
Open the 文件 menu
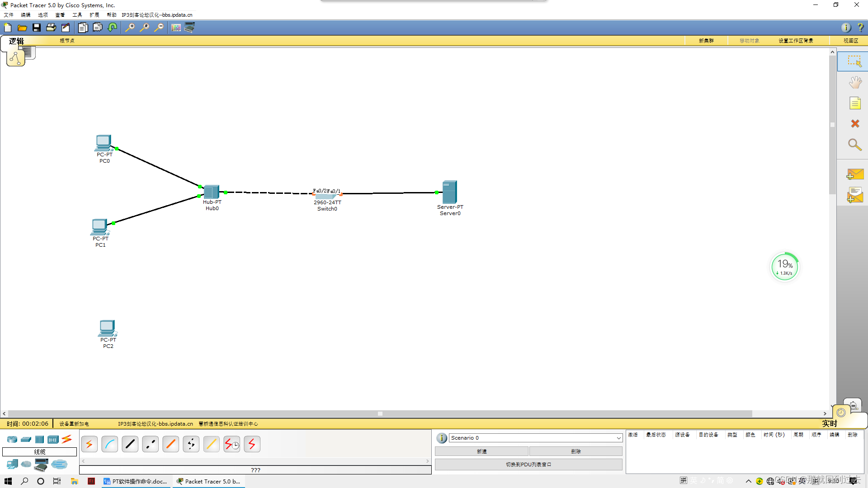9,15
